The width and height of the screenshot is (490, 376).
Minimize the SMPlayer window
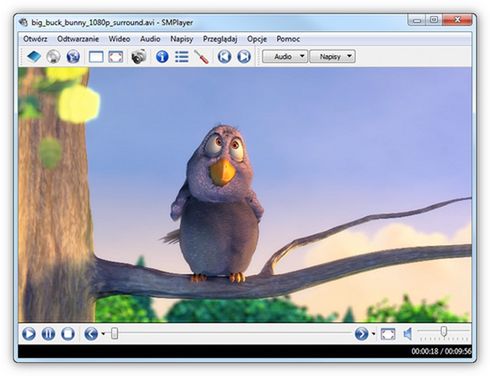[417, 20]
